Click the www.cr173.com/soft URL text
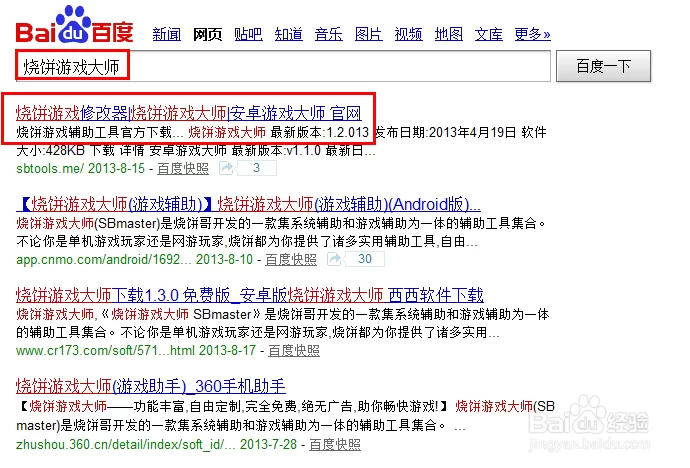This screenshot has height=468, width=690. 106,351
